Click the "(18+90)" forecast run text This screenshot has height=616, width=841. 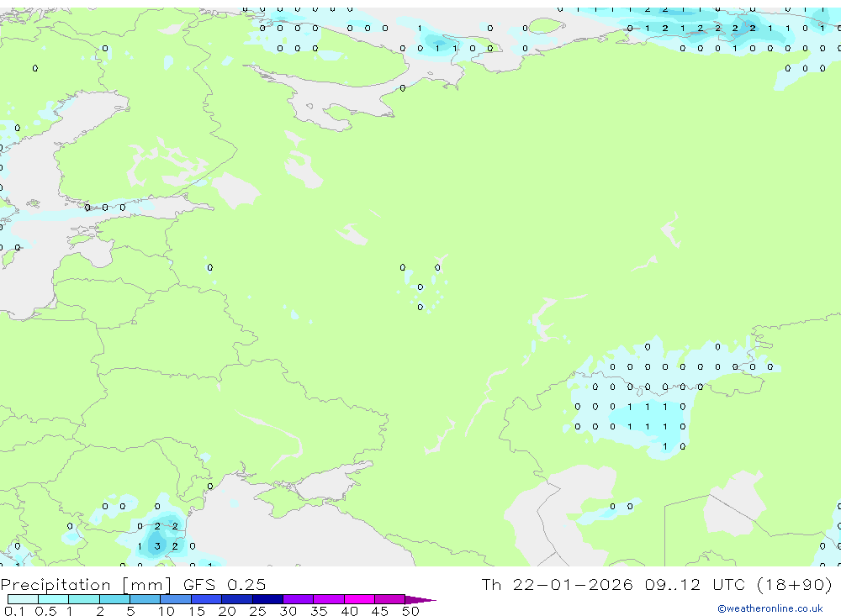tap(795, 584)
